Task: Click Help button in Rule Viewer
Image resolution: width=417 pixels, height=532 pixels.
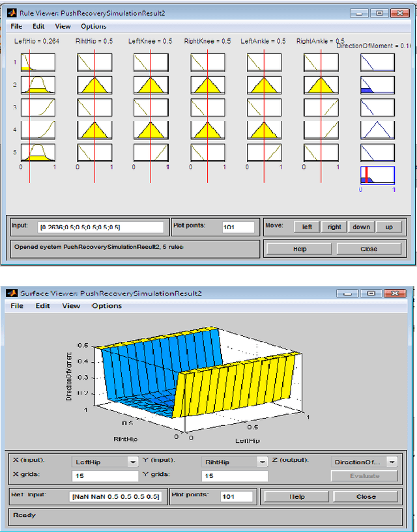Action: pyautogui.click(x=299, y=249)
